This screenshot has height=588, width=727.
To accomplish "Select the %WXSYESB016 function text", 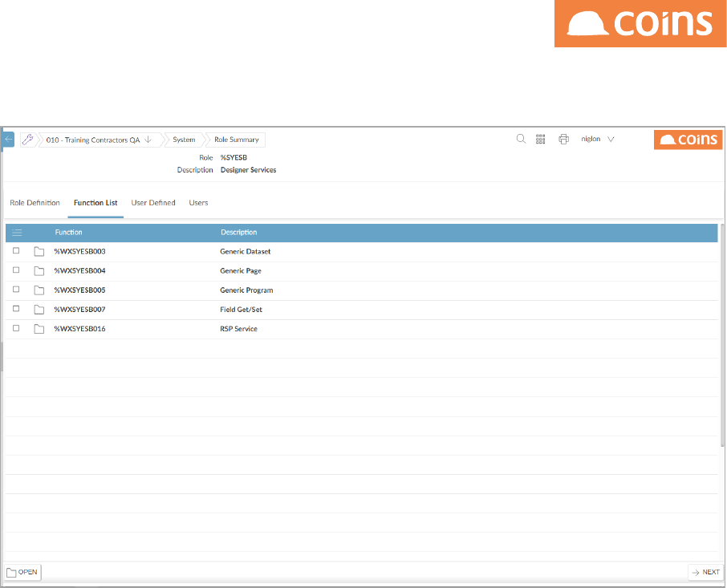I will click(79, 329).
